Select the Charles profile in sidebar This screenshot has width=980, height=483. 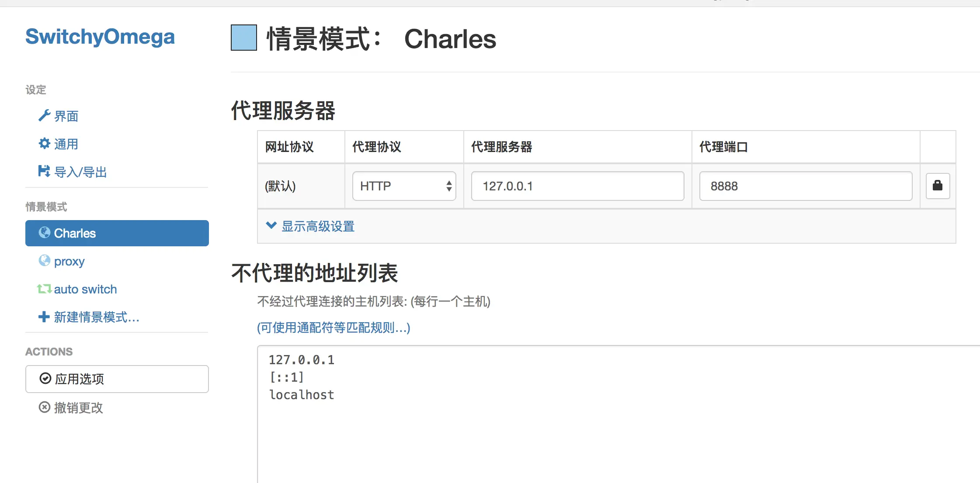117,233
